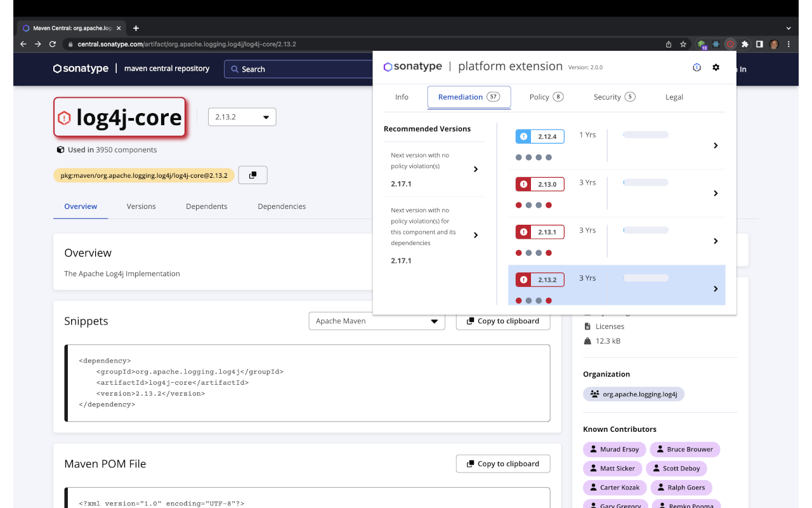The image size is (812, 508).
Task: Expand the 2.12.4 version row chevron
Action: click(x=716, y=145)
